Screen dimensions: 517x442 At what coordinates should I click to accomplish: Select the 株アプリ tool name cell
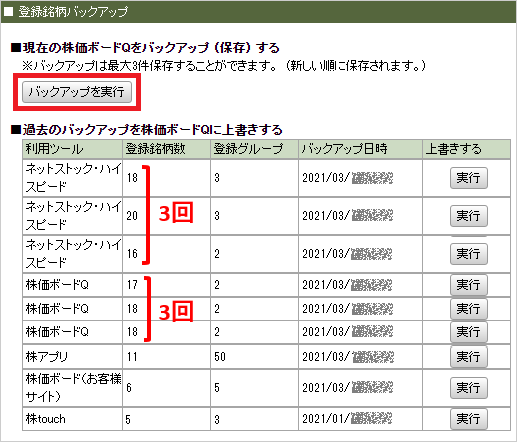(72, 357)
